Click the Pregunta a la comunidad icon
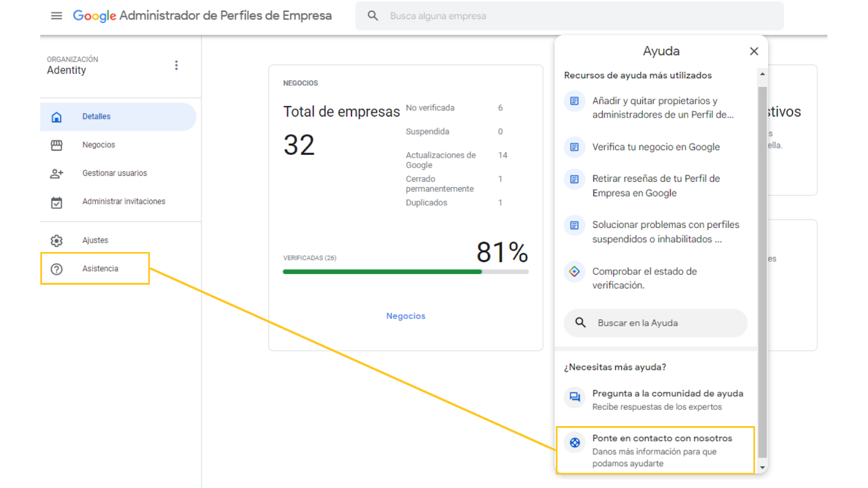Image resolution: width=868 pixels, height=488 pixels. (x=575, y=397)
